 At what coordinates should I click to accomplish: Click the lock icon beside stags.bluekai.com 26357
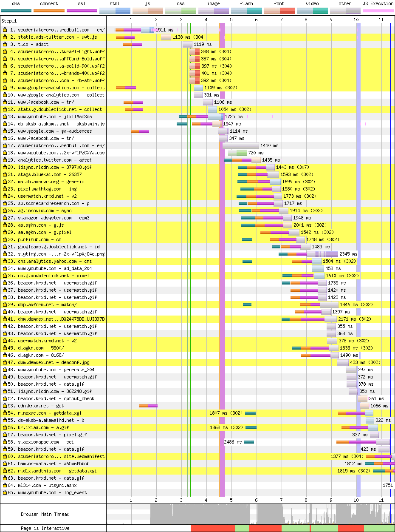click(x=5, y=174)
